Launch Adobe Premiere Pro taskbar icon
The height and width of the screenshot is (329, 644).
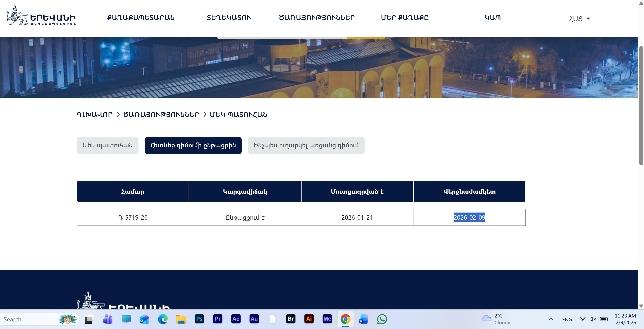point(217,319)
